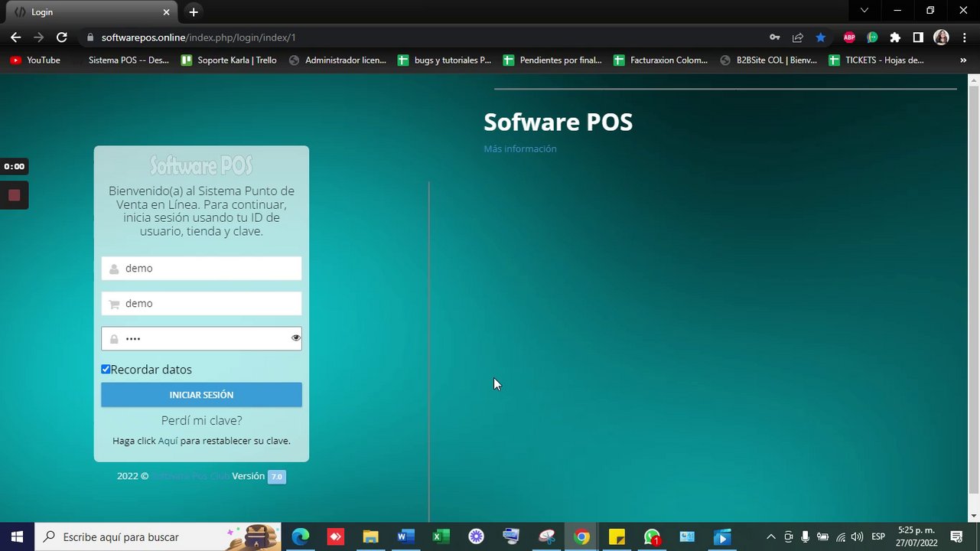Open the Snipping Tool in taskbar

click(x=546, y=536)
